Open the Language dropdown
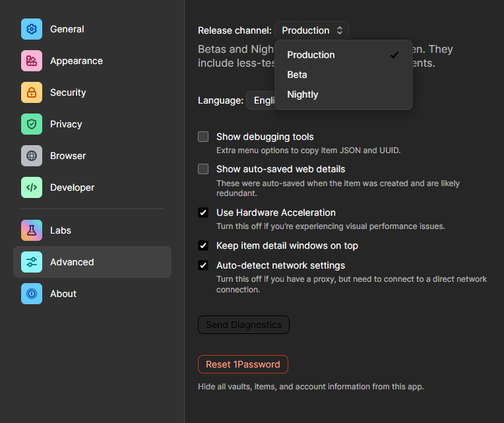This screenshot has width=504, height=423. point(261,100)
